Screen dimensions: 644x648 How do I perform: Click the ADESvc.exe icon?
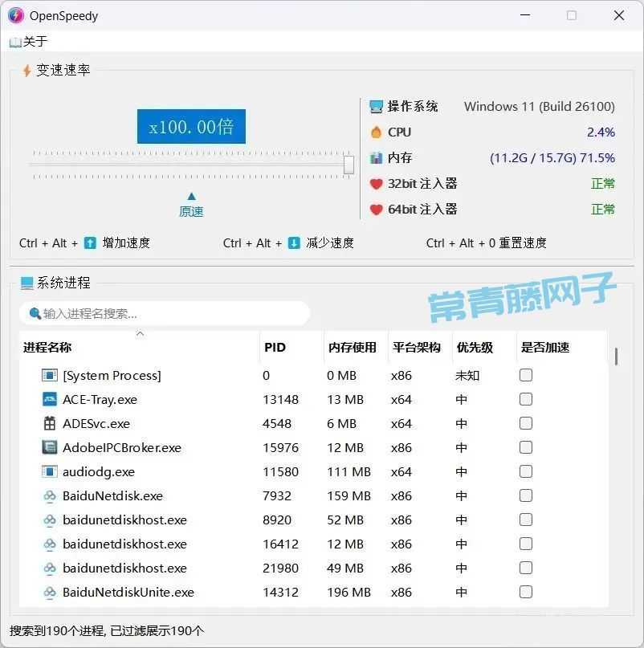coord(50,423)
